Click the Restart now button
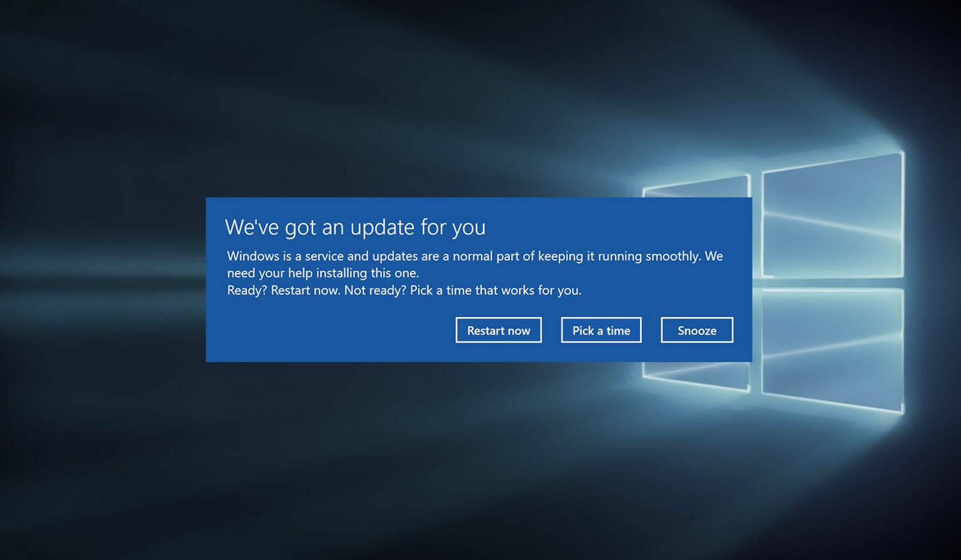The image size is (961, 560). 498,330
